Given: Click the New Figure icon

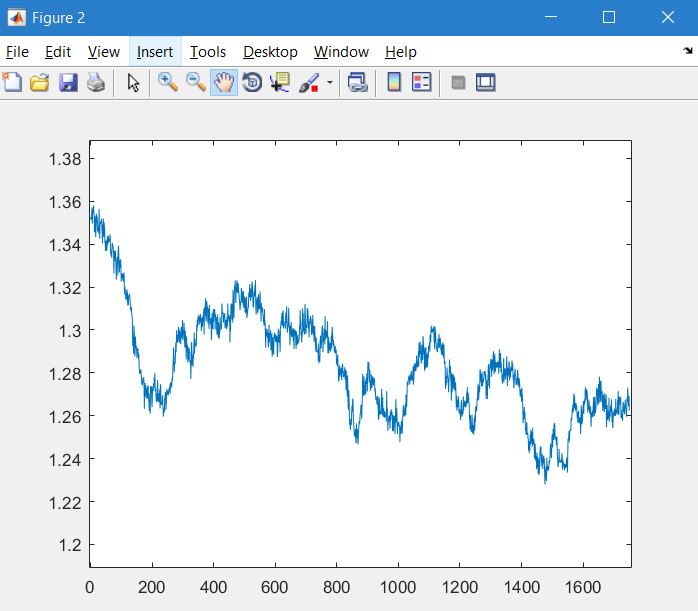Looking at the screenshot, I should (x=12, y=82).
